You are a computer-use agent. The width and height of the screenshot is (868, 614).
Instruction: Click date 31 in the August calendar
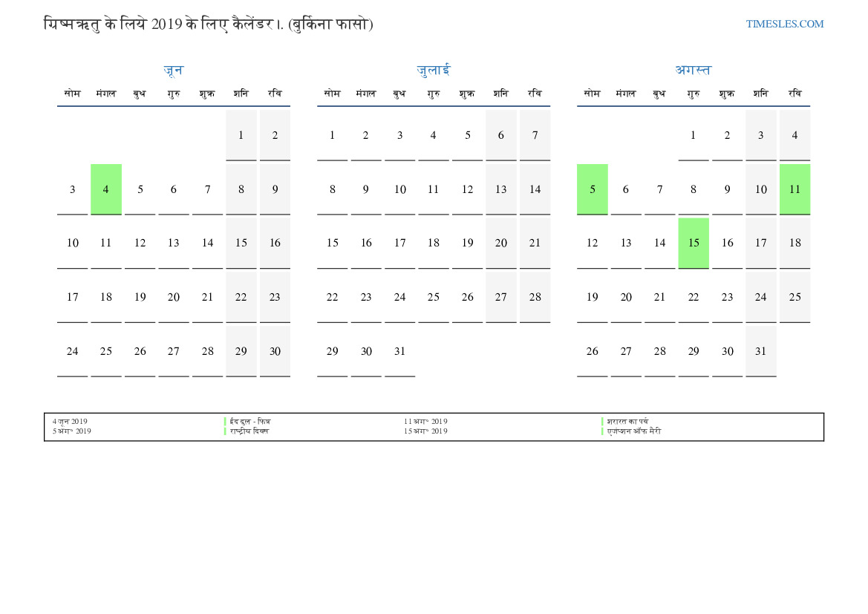coord(760,351)
